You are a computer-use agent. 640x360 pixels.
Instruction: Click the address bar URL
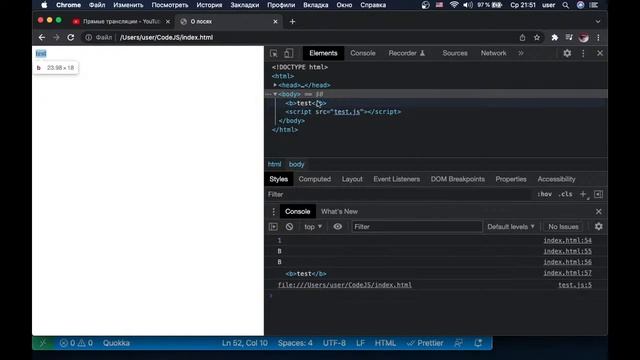click(167, 38)
